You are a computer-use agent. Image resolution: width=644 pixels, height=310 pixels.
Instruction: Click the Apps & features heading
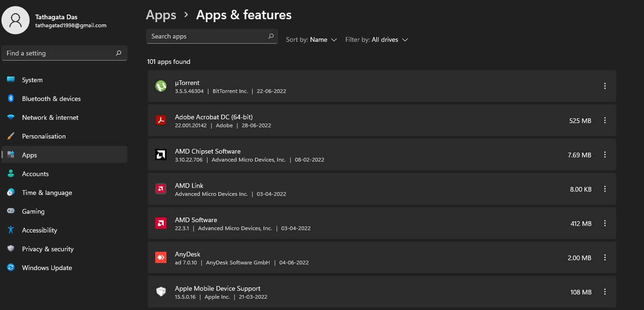pyautogui.click(x=244, y=15)
